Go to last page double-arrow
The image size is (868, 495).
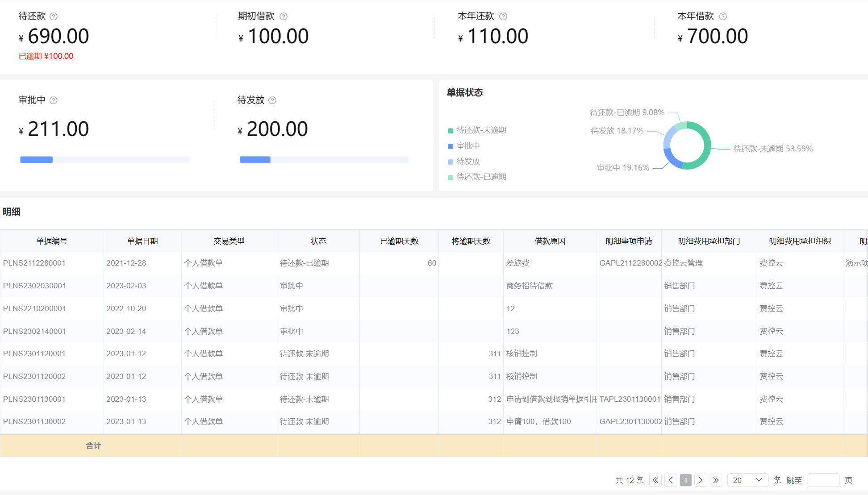716,480
